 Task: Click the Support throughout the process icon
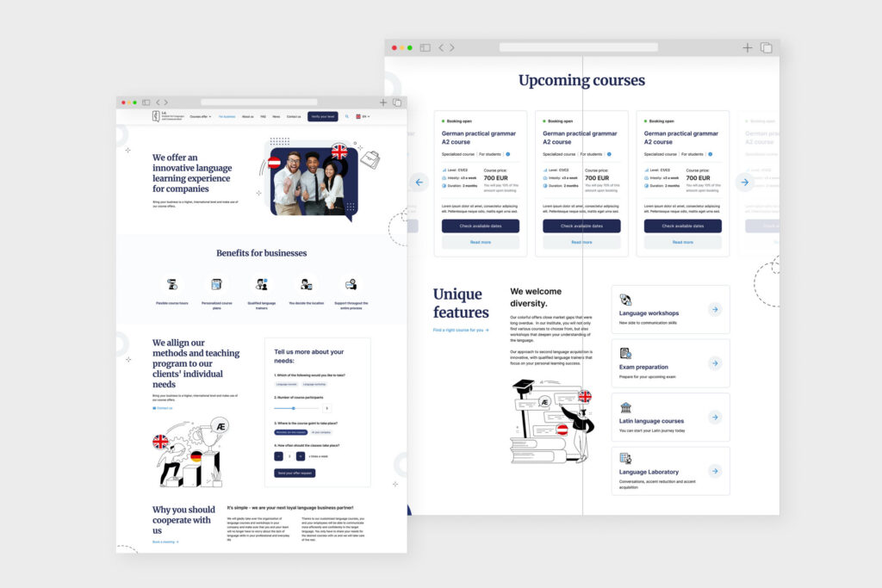tap(351, 284)
